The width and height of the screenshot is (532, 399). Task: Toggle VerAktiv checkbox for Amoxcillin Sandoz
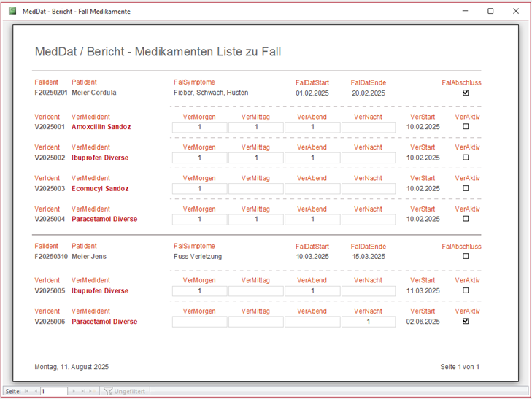[466, 127]
